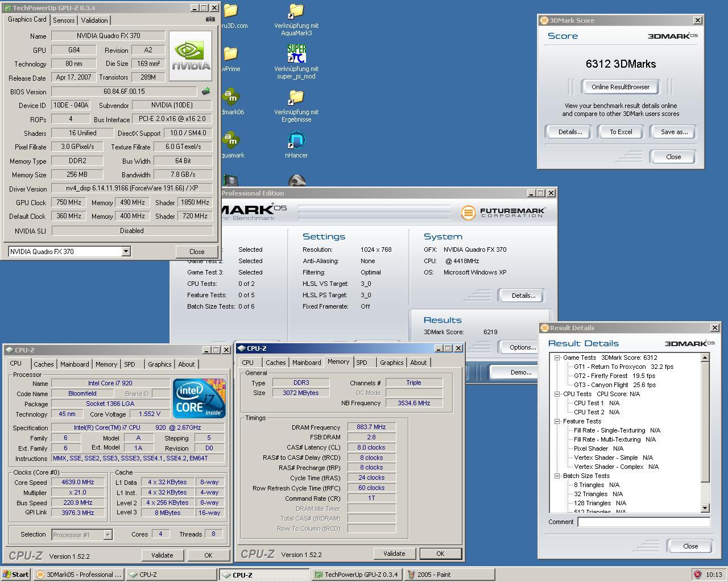Viewport: 728px width, 582px height.
Task: Click the Driver Version value field in GPU-Z
Action: click(131, 188)
